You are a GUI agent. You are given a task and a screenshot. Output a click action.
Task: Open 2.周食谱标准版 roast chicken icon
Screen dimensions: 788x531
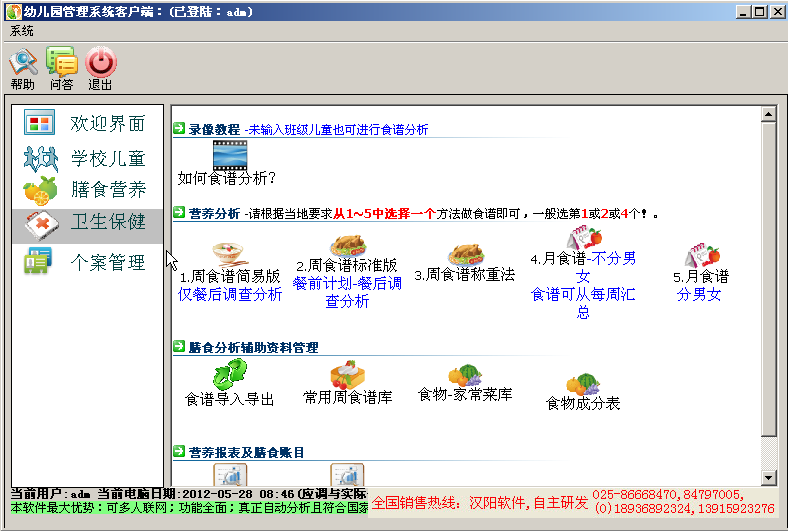[347, 246]
